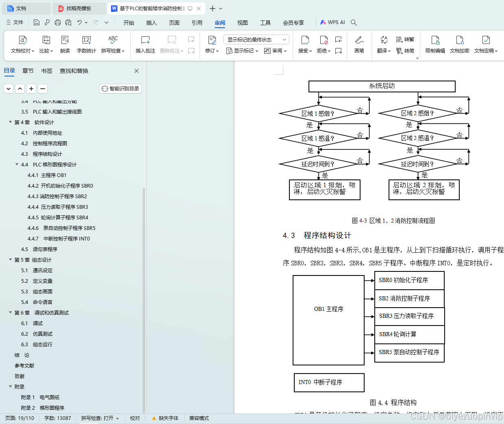Switch to 查找和替换 tab
The height and width of the screenshot is (424, 504).
click(74, 71)
